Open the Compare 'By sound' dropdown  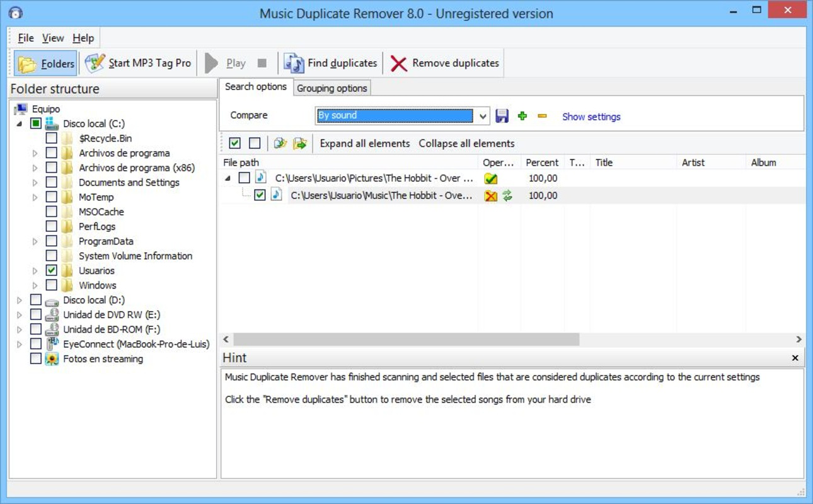[x=483, y=116]
